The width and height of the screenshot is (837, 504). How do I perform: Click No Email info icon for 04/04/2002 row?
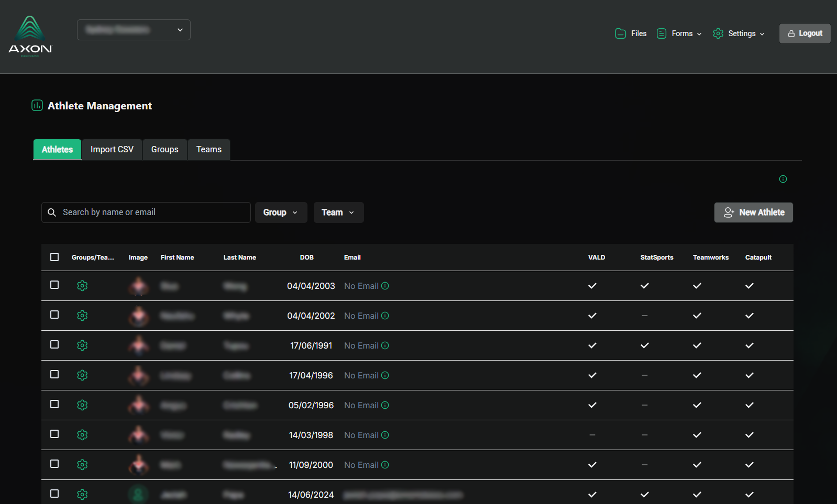point(385,316)
